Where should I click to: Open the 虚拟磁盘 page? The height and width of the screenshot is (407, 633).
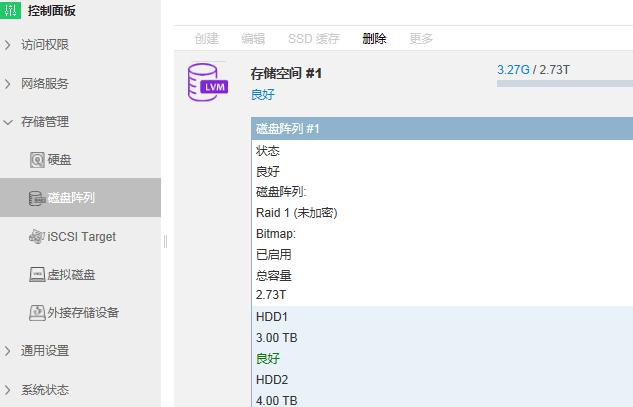(71, 275)
